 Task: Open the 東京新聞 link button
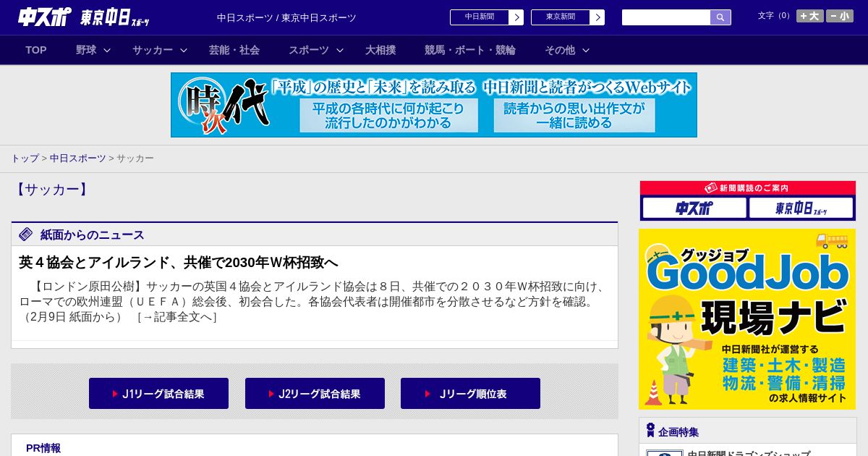click(561, 17)
